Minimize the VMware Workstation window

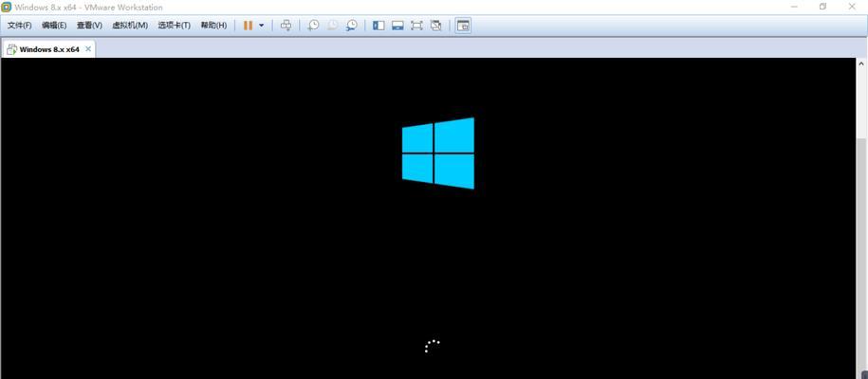(794, 7)
